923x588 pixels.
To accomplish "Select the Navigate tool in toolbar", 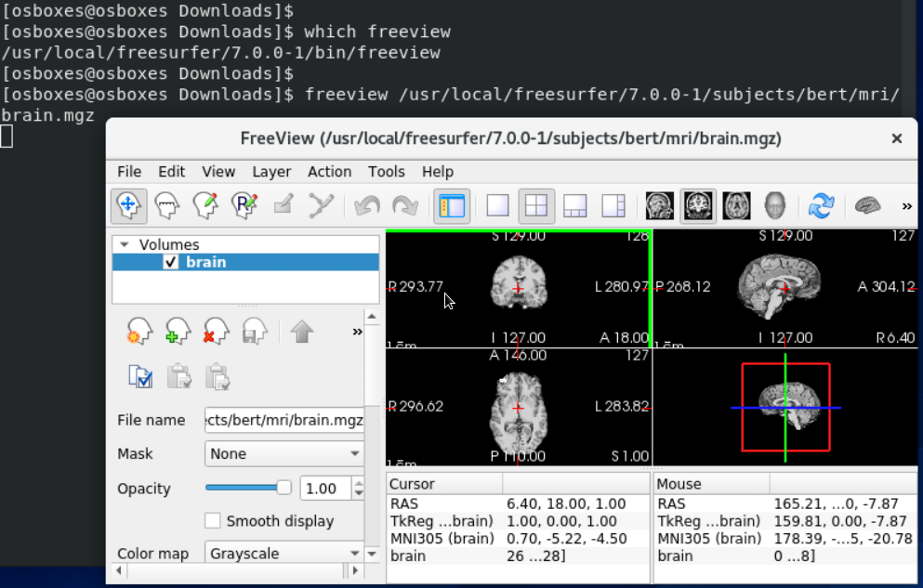I will pyautogui.click(x=128, y=205).
